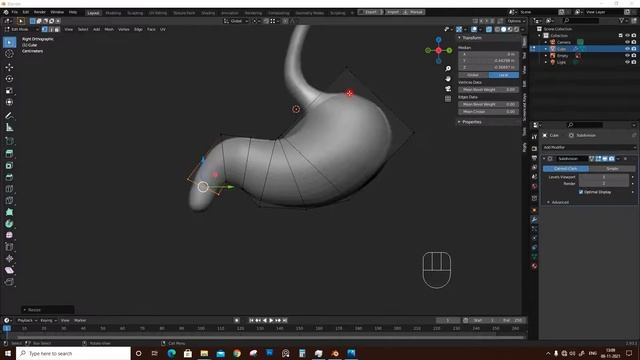640x360 pixels.
Task: Click the viewport zoom magnifier icon
Action: [x=448, y=69]
